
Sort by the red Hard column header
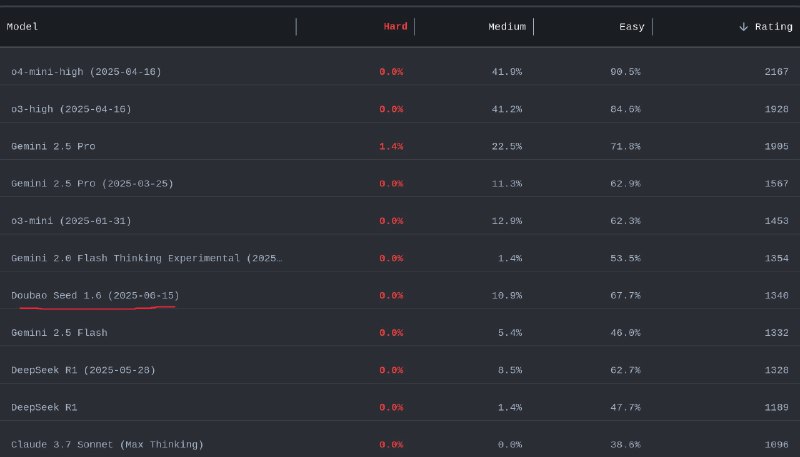point(395,27)
